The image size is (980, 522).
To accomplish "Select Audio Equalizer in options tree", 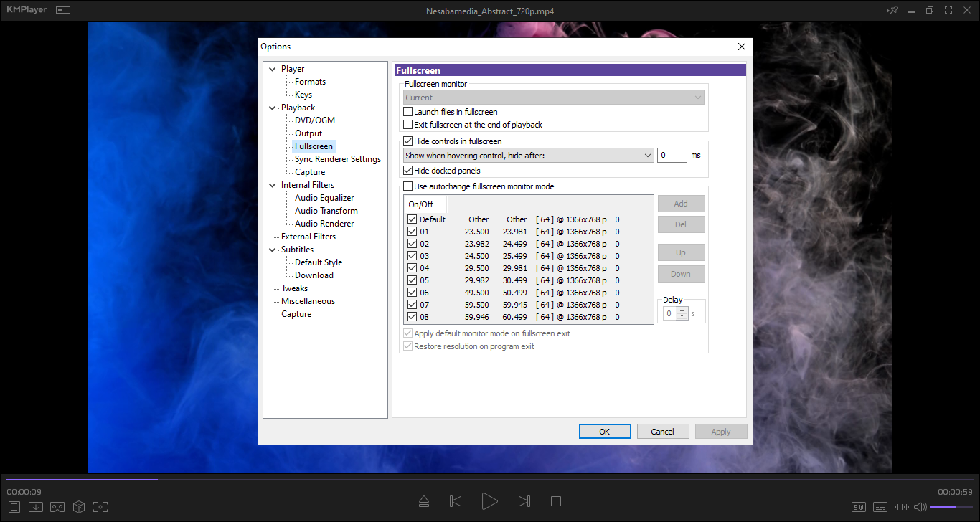I will 324,198.
